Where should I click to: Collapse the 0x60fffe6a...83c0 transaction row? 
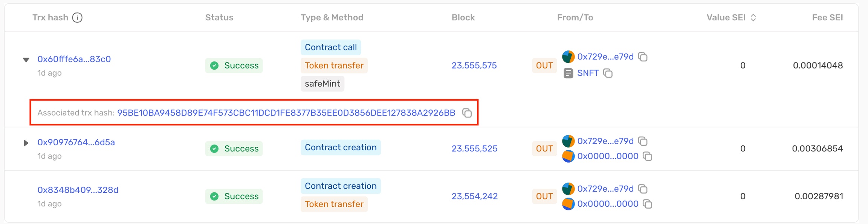pyautogui.click(x=26, y=59)
